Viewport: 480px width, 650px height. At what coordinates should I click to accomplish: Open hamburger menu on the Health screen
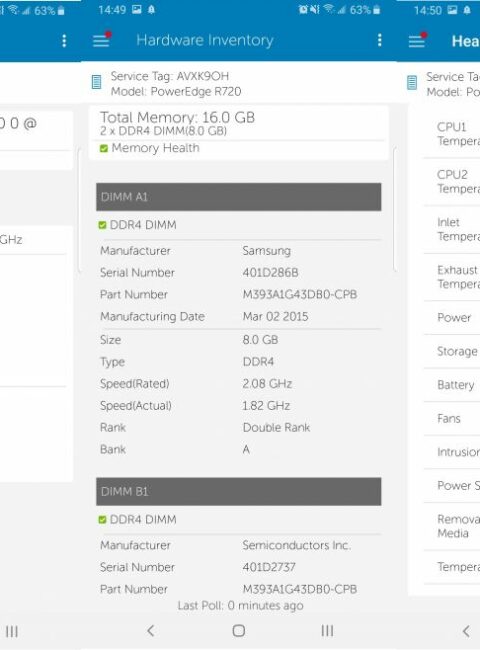(417, 40)
